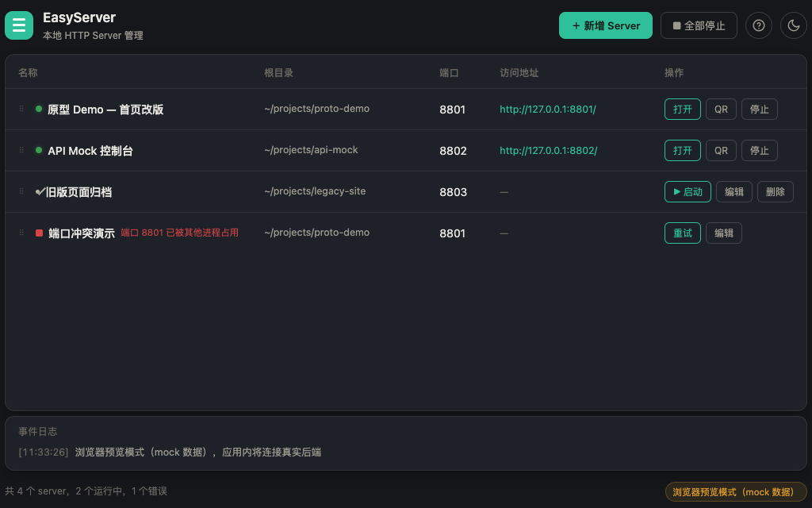
Task: Click the ~/projects/proto-demo path in 原型 Demo row
Action: click(x=317, y=109)
